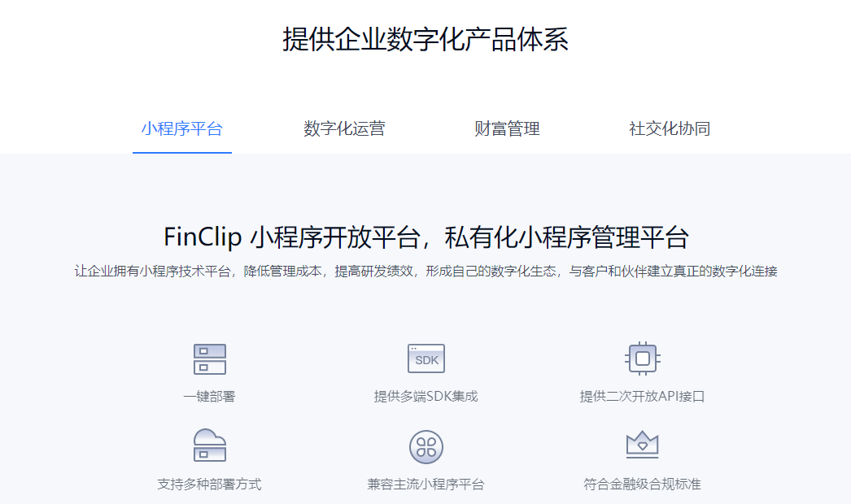Screen dimensions: 851x504
Task: Select the 小程序平台 tab
Action: tap(181, 128)
